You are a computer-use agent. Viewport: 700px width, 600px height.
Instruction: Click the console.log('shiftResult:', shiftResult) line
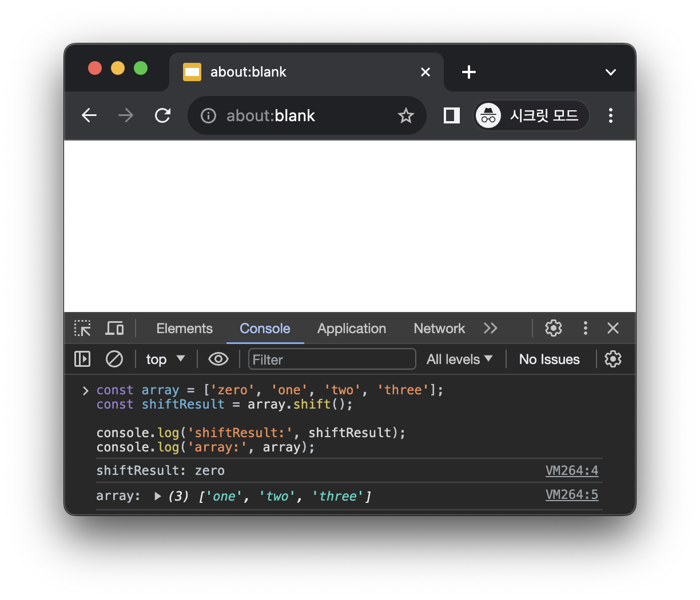(251, 433)
